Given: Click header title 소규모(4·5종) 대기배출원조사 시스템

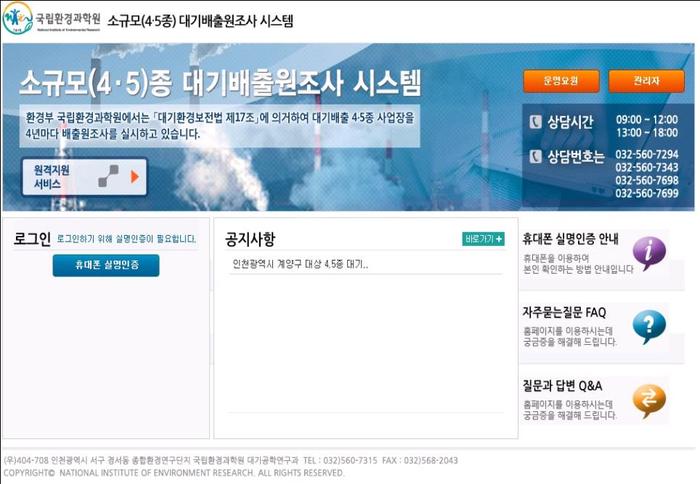Looking at the screenshot, I should [200, 21].
